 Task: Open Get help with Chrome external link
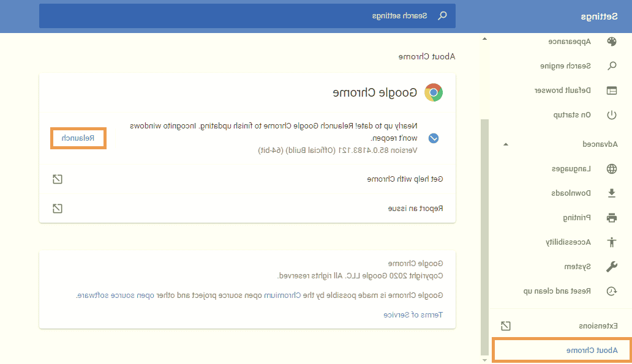pos(57,179)
